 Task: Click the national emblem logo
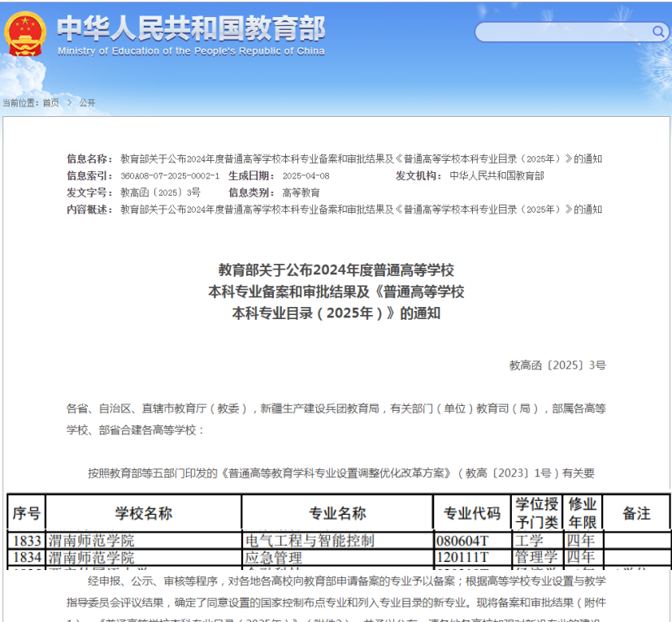25,33
